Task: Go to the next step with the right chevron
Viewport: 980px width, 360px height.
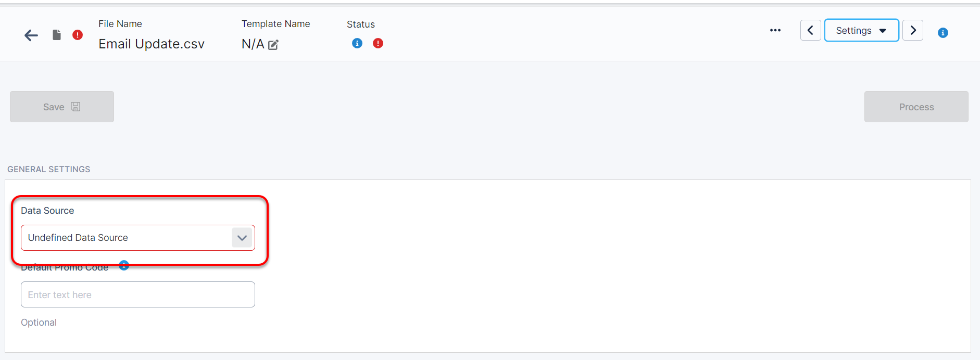Action: click(913, 30)
